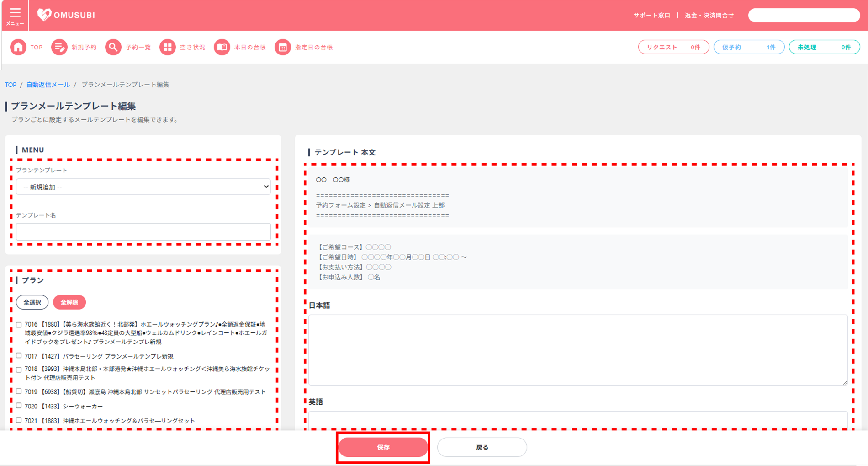Open 空き状況 menu item
The image size is (868, 466).
tap(192, 48)
